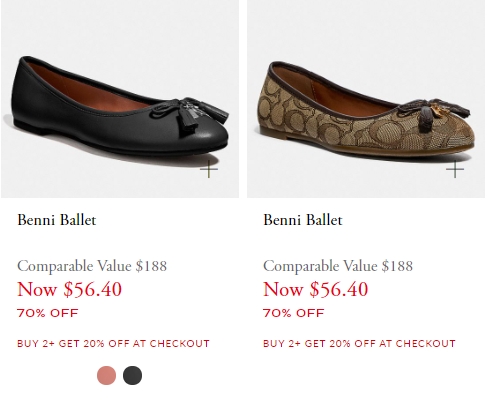Click Now $56.40 price under signature flat
This screenshot has height=400, width=487.
tap(315, 289)
